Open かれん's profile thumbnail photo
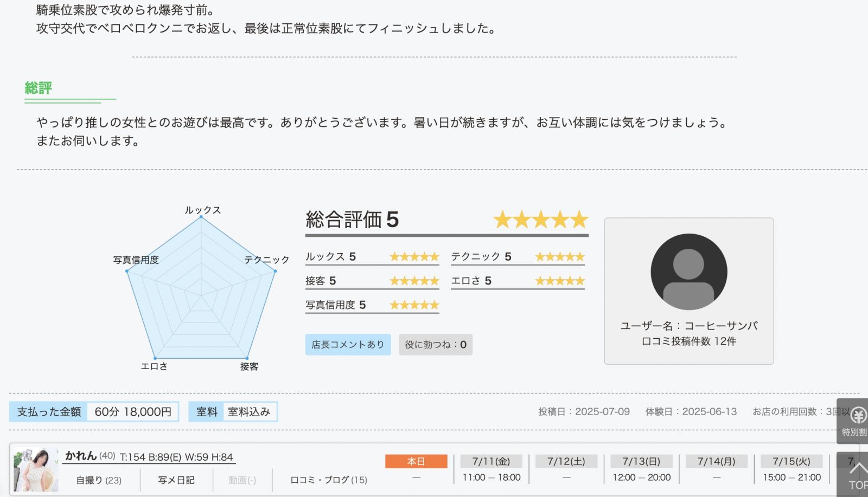This screenshot has width=868, height=497. 35,469
